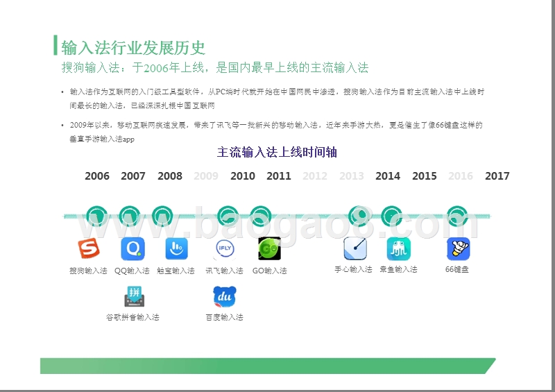
Task: Click the caption 章鱼输入法
Action: coord(398,269)
